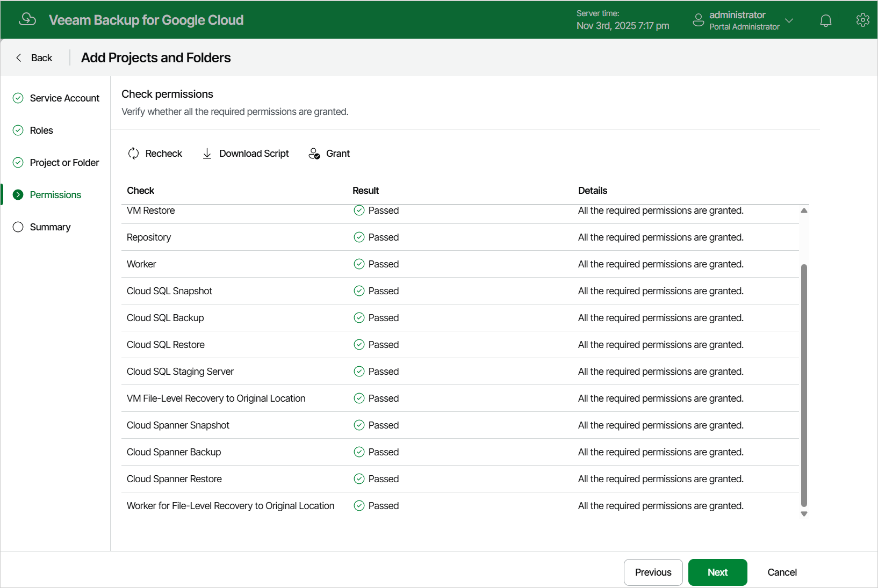Viewport: 878px width, 588px height.
Task: Select the Cloud SQL Staging Server check name
Action: coord(180,372)
